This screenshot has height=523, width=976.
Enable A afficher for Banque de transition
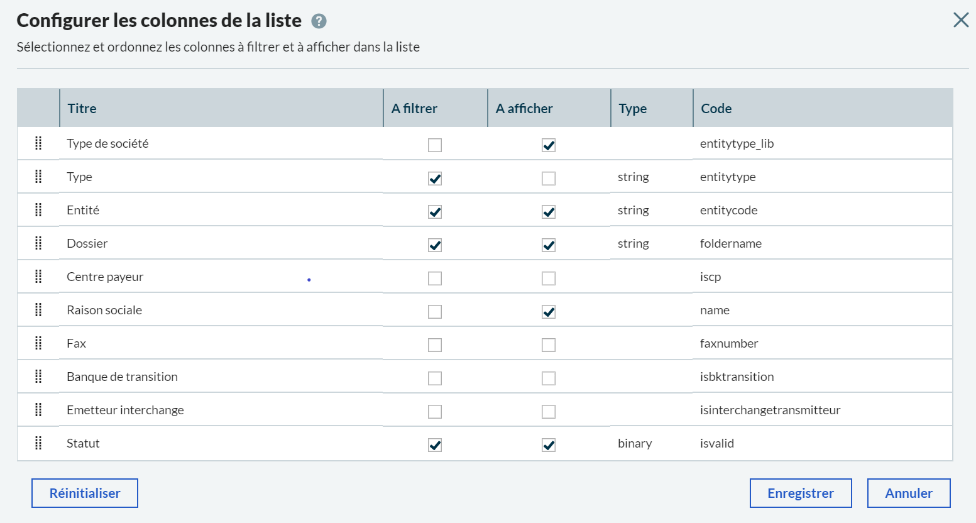[548, 378]
